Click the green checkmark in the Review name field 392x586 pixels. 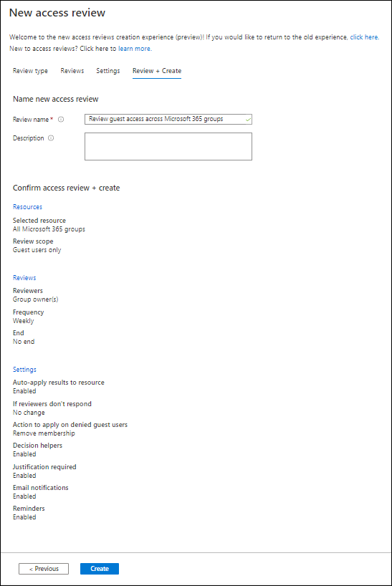[x=248, y=120]
